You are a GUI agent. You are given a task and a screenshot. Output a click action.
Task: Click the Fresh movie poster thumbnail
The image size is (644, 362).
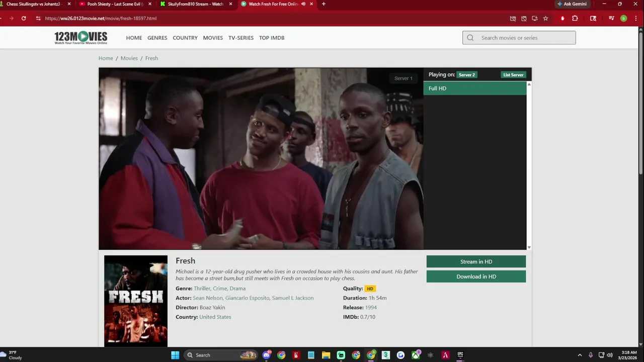136,301
